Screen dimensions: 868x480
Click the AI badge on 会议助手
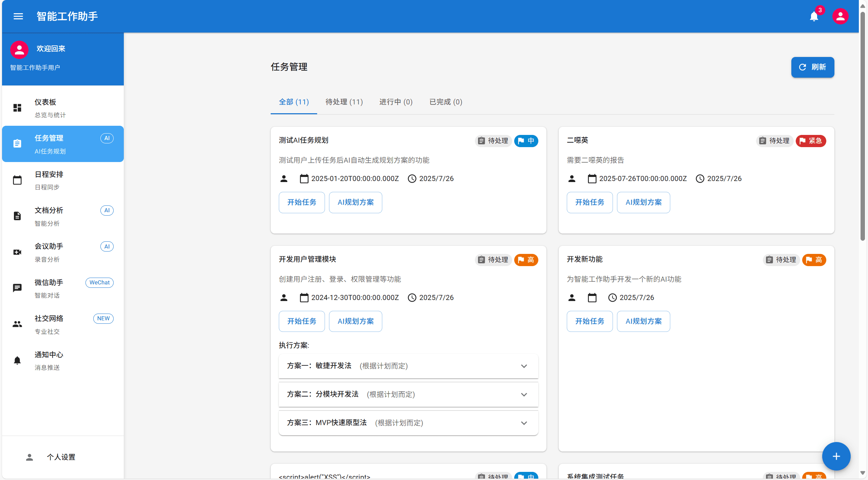pyautogui.click(x=107, y=246)
